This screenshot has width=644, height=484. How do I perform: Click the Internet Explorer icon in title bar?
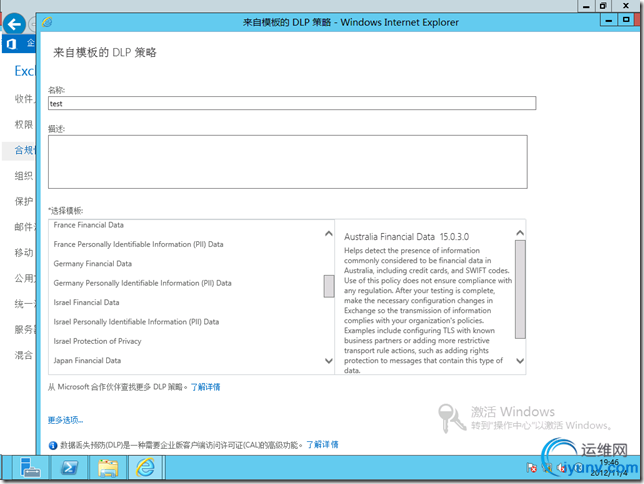[47, 22]
